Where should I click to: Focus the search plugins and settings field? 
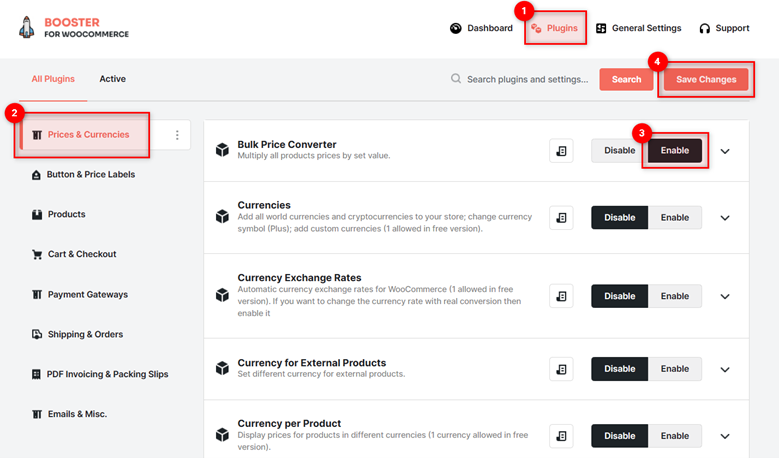pos(527,79)
